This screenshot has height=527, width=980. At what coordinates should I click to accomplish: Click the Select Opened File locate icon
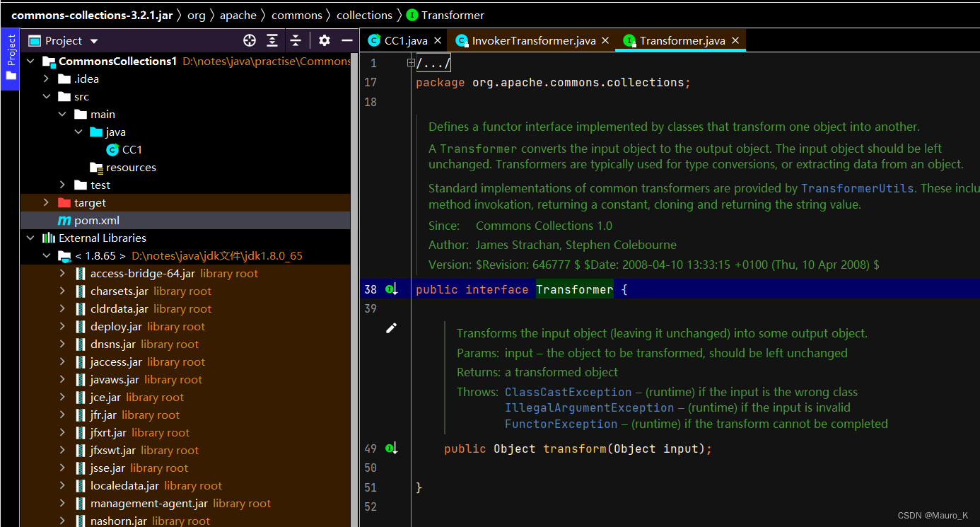(250, 40)
